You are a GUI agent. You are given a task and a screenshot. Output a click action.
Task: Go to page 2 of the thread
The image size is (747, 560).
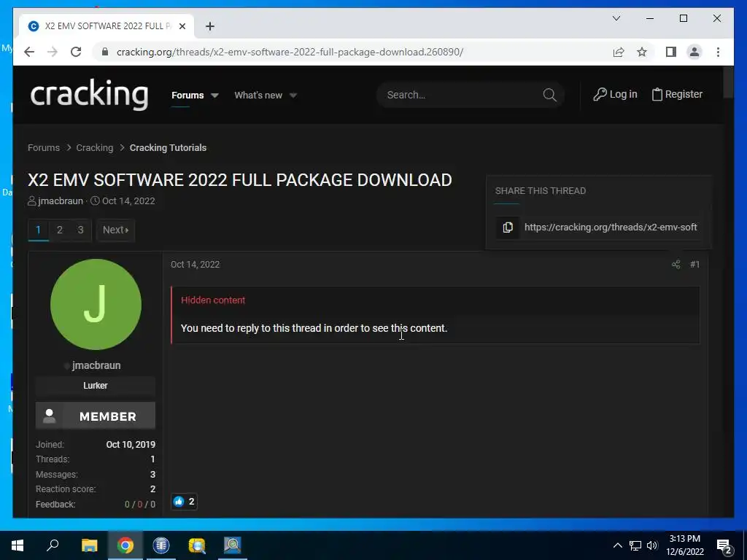coord(60,230)
